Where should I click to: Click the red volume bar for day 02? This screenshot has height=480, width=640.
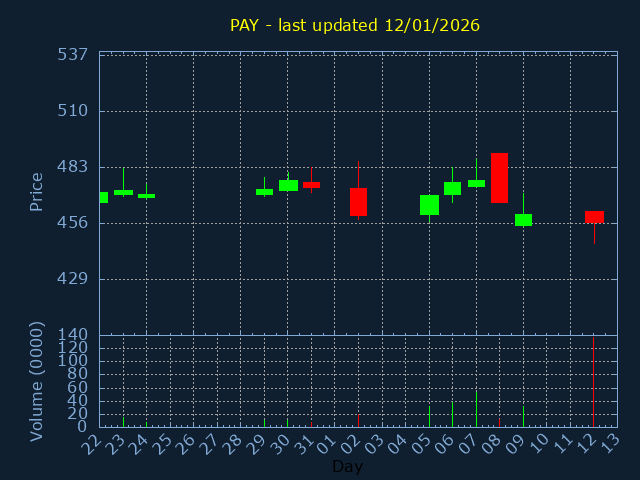(358, 420)
